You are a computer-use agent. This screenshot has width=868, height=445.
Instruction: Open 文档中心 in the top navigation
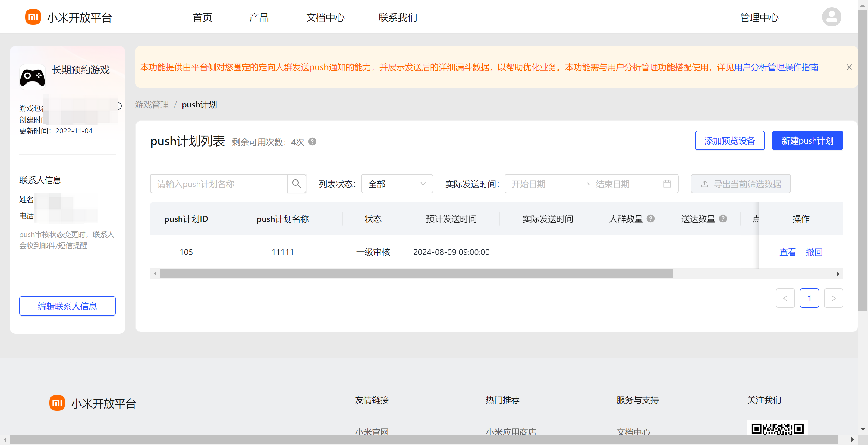tap(325, 17)
